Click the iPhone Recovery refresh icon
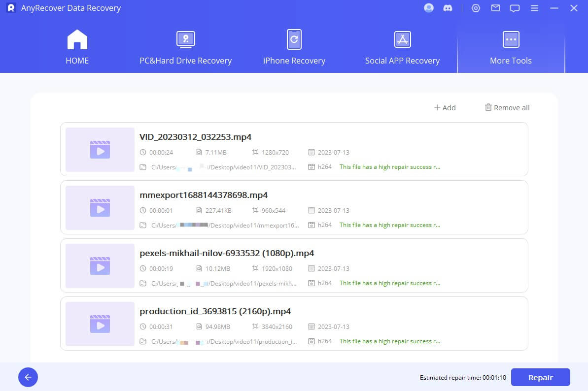The height and width of the screenshot is (391, 588). [294, 39]
